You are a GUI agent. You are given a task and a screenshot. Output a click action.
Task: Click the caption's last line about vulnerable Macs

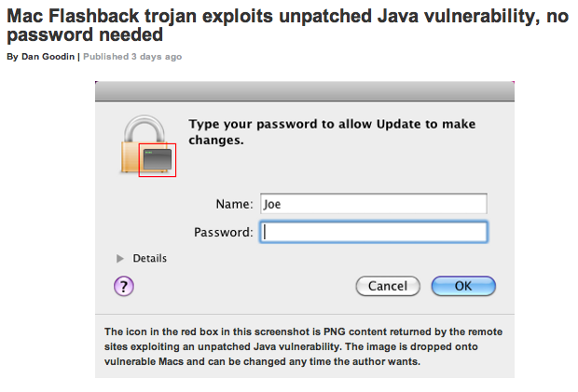pos(263,362)
